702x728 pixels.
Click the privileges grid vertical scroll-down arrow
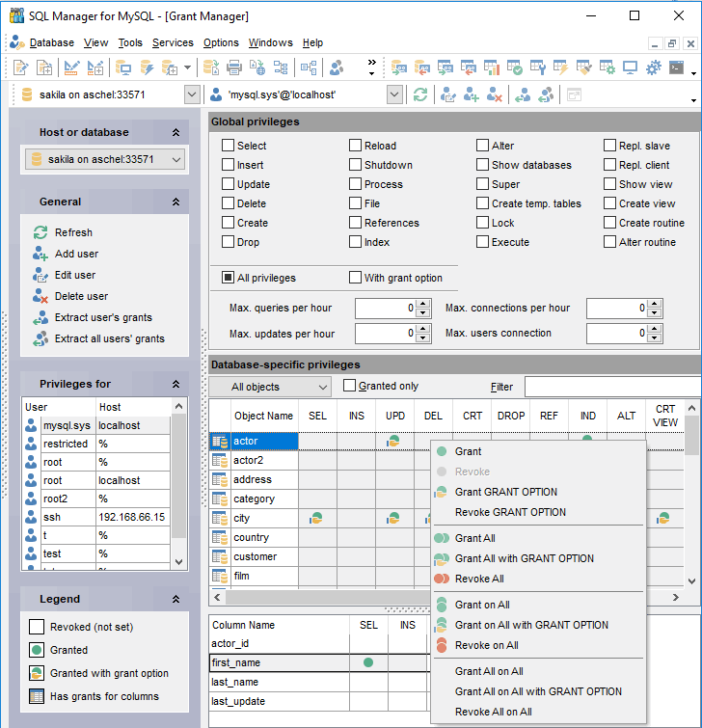point(691,580)
